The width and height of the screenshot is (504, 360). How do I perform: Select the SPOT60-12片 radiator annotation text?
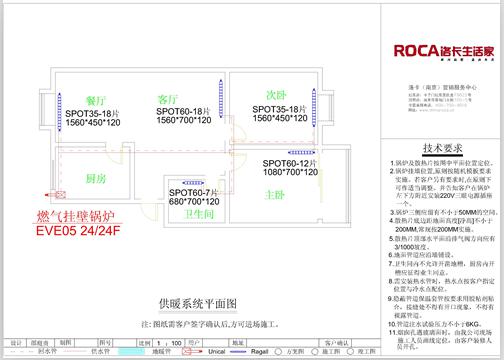pos(289,163)
